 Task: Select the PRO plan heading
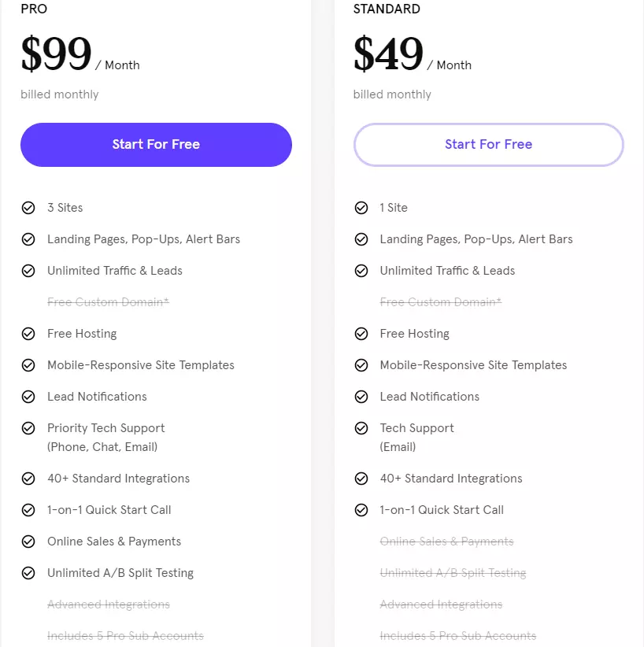pyautogui.click(x=34, y=9)
